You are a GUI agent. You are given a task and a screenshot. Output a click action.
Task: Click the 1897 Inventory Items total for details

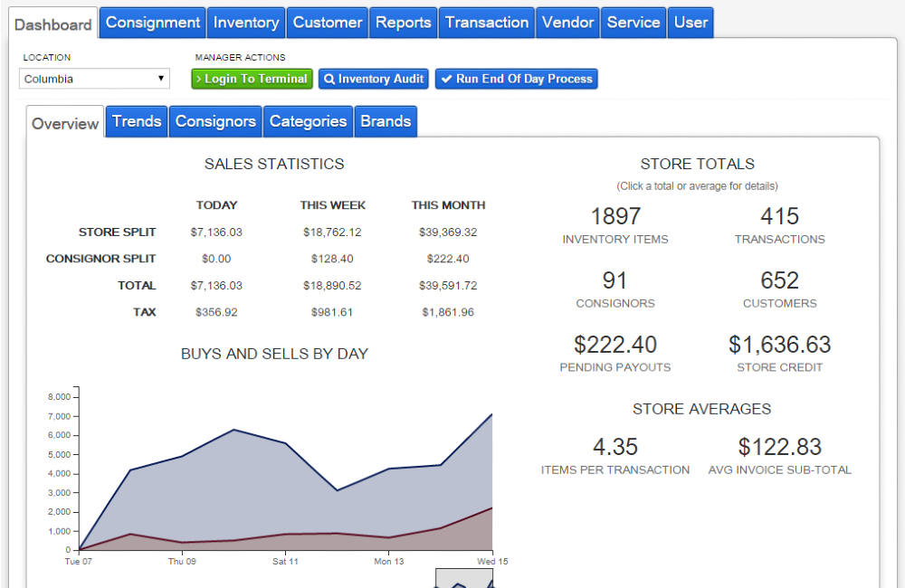pyautogui.click(x=615, y=216)
